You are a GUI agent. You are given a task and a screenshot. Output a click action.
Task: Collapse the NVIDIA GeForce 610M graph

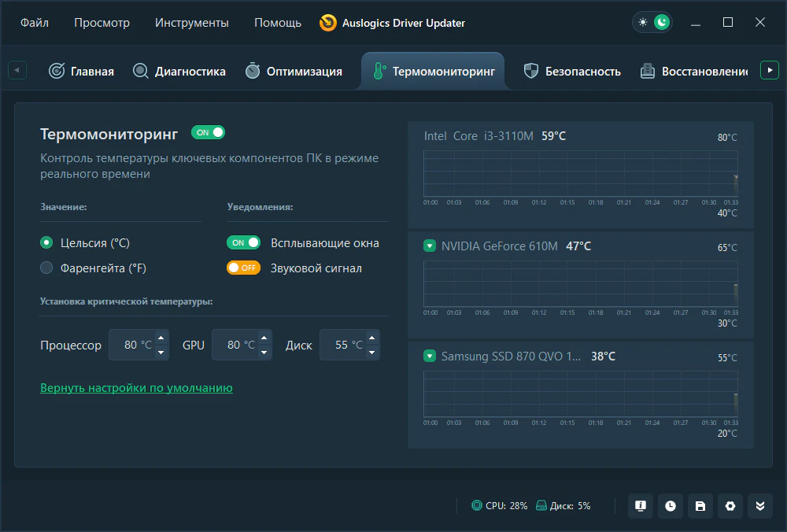click(430, 246)
